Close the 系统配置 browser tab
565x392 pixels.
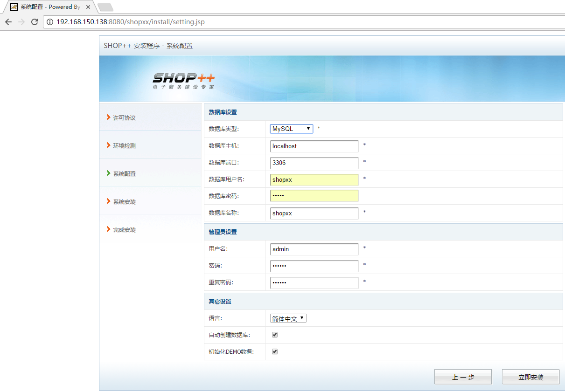(x=88, y=7)
